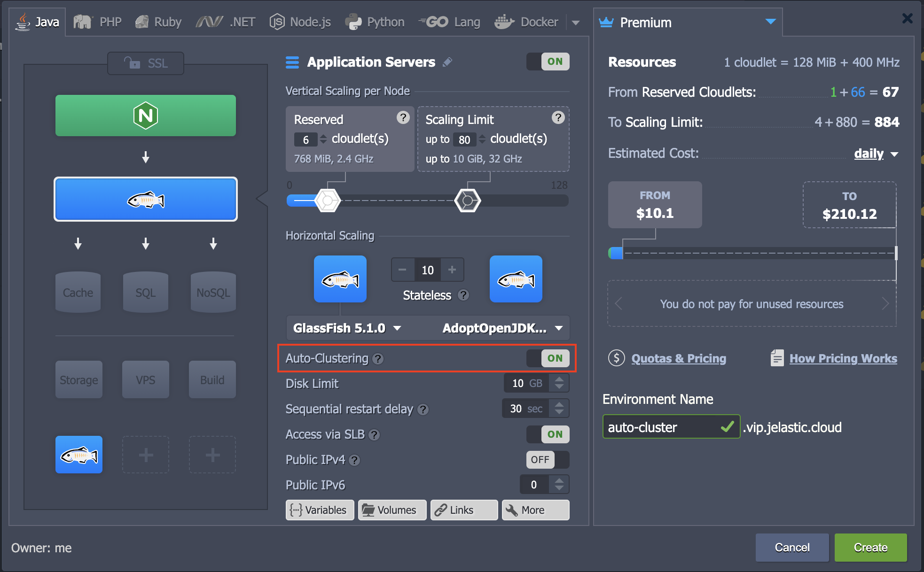924x572 pixels.
Task: Close the topology wizard dialog
Action: point(908,18)
